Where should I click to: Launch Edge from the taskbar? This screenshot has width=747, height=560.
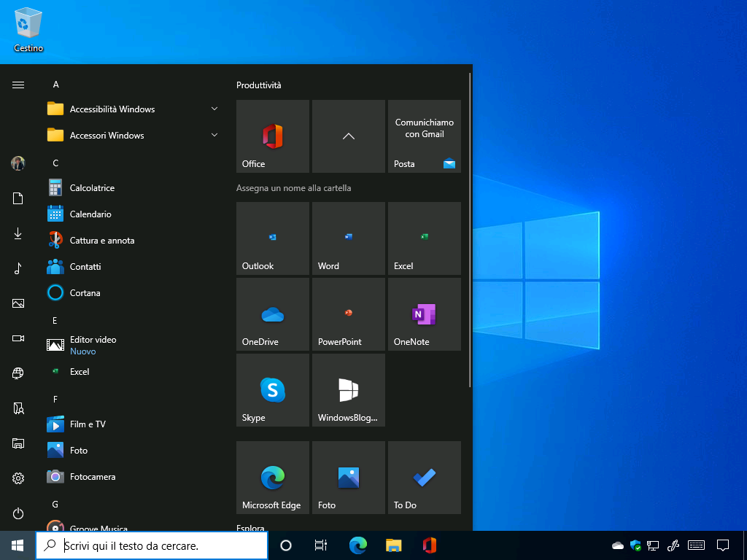pyautogui.click(x=357, y=545)
